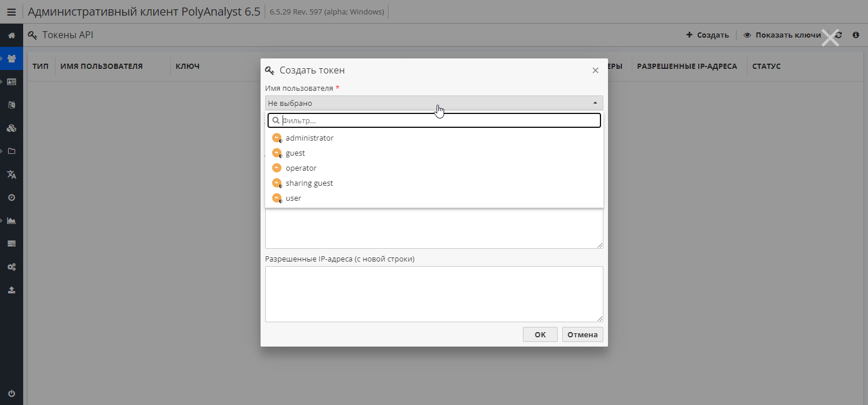
Task: Click the СТАТУС column header
Action: point(766,67)
